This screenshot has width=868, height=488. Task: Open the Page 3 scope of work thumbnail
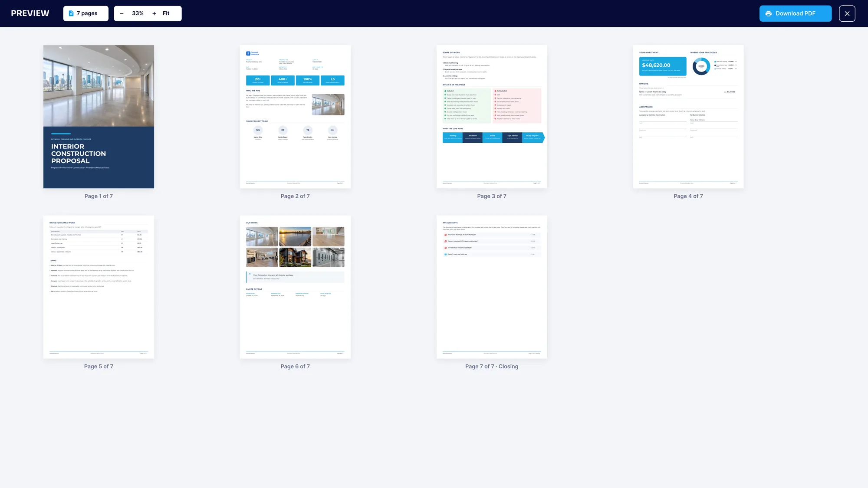(x=492, y=117)
